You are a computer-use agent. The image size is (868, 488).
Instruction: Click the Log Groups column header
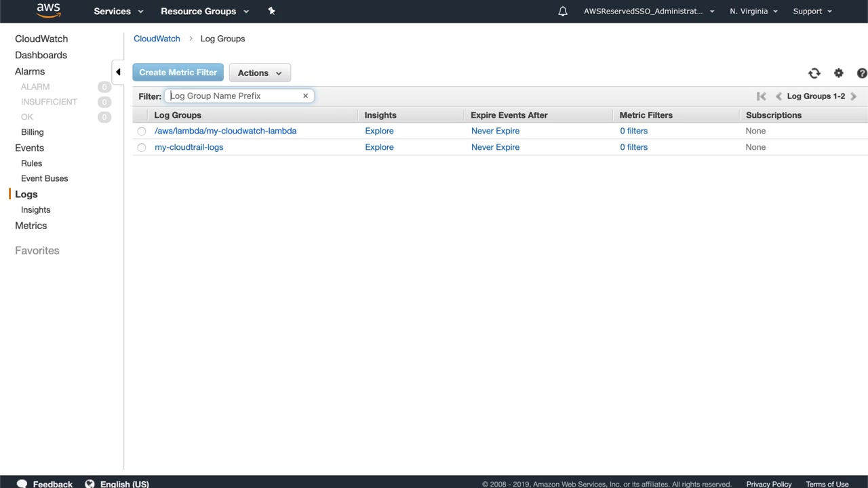[x=178, y=115]
